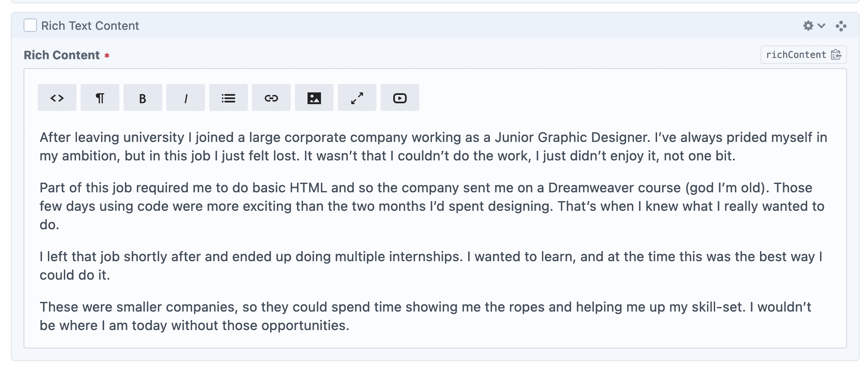This screenshot has width=868, height=367.
Task: Expand the editor to fullscreen
Action: click(x=357, y=98)
